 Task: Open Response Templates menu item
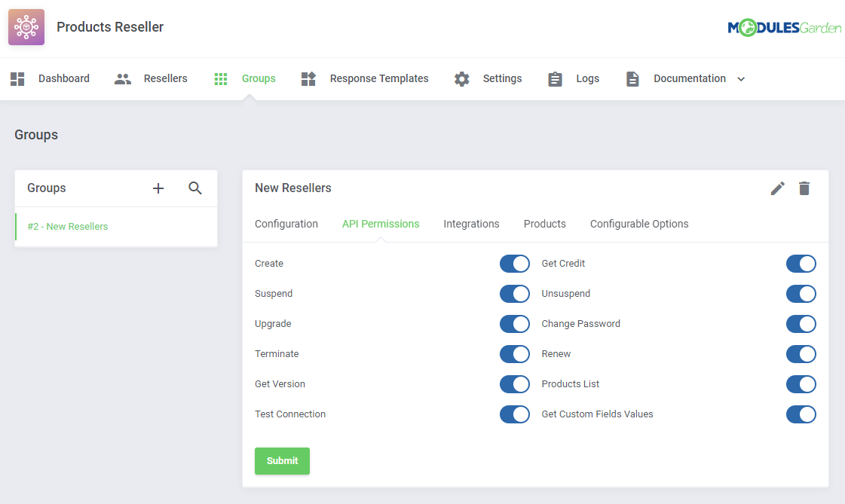click(379, 78)
